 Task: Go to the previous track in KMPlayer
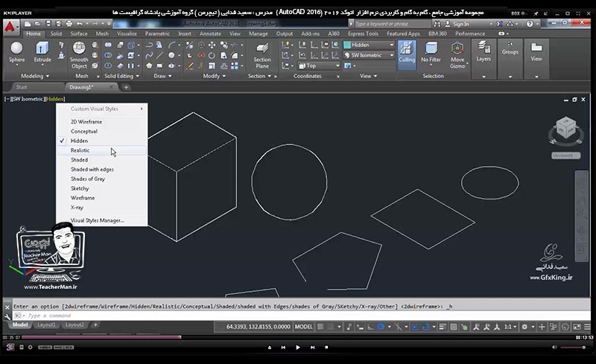coord(283,348)
